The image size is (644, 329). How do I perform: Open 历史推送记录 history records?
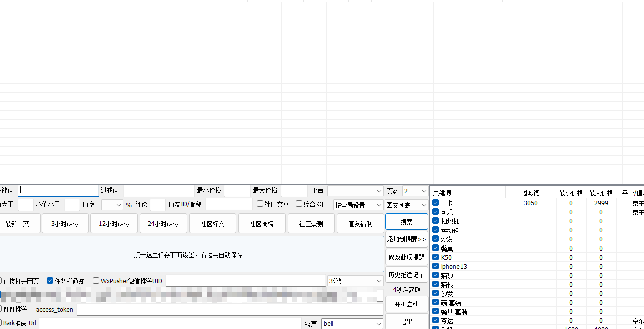pyautogui.click(x=406, y=275)
